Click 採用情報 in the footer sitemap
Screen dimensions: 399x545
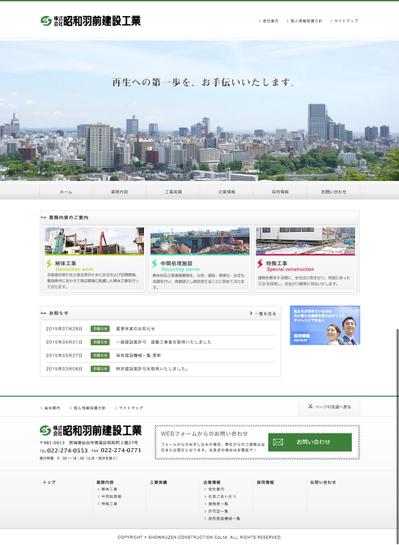(x=266, y=482)
